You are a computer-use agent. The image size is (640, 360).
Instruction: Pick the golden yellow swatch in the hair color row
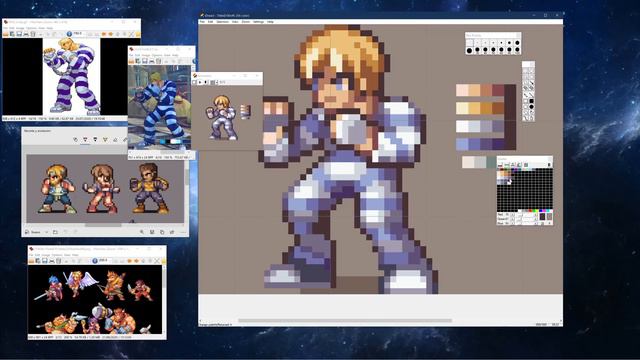point(474,108)
